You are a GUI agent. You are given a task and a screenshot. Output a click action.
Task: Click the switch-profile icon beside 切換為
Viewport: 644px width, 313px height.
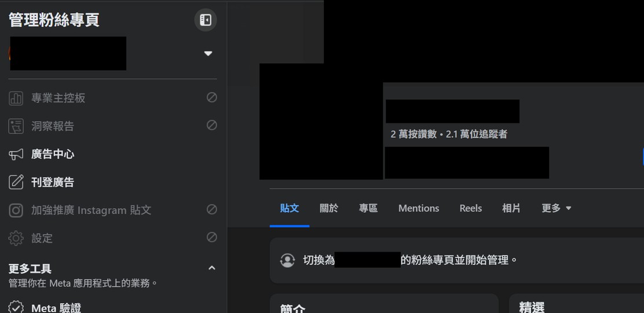(x=287, y=260)
